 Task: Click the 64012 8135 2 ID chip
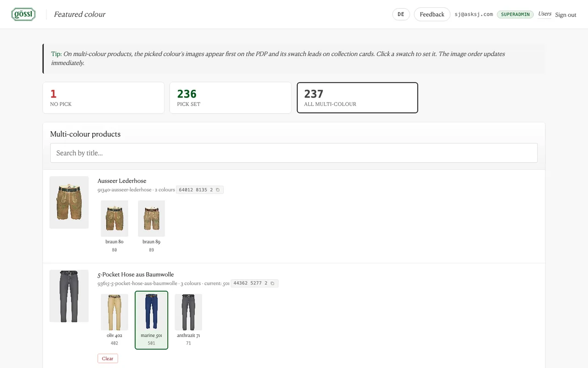tap(200, 190)
